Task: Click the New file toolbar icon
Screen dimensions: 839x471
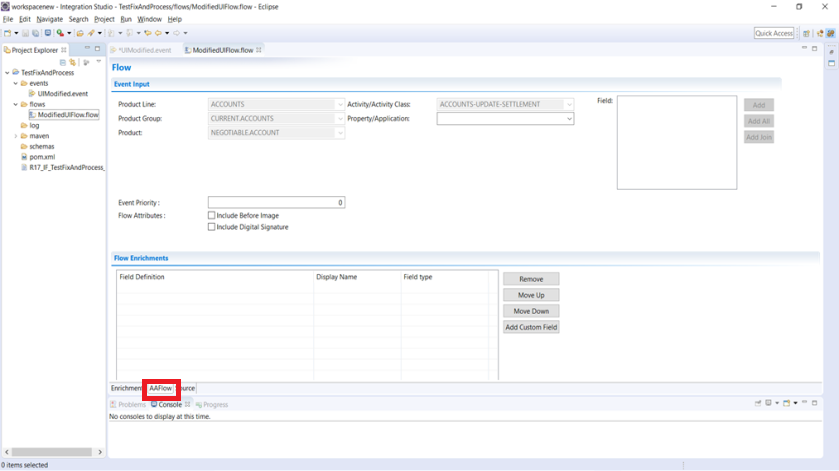Action: (8, 33)
